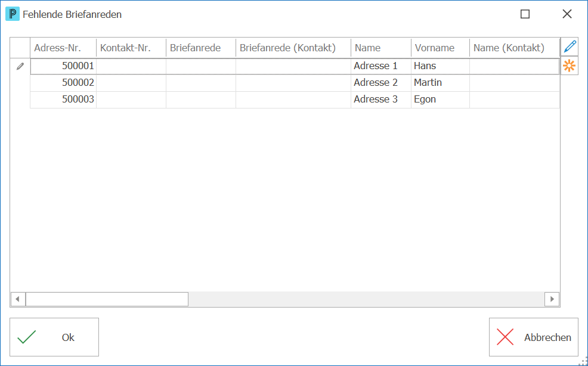Click the first name Egon cell
The height and width of the screenshot is (366, 588).
click(441, 100)
